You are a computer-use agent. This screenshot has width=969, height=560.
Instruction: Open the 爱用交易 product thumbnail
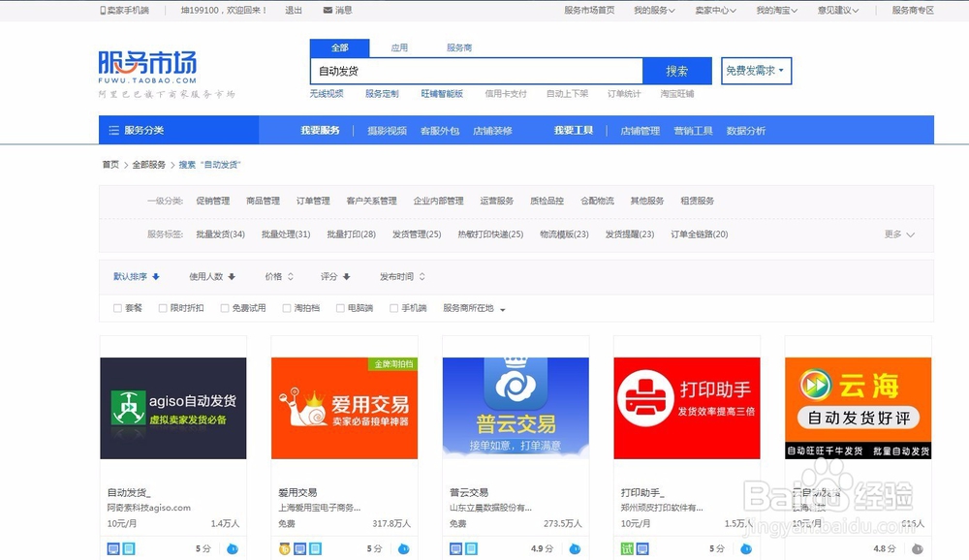point(344,408)
